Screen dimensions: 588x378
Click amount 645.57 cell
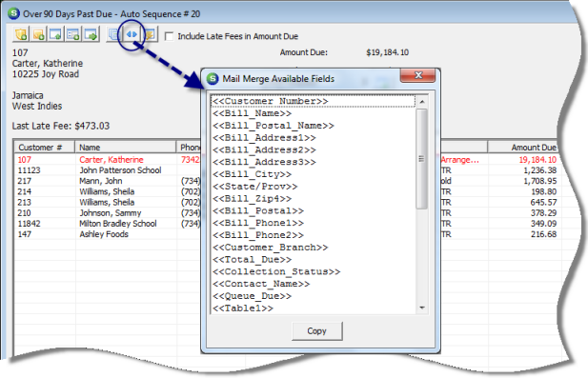(x=543, y=202)
